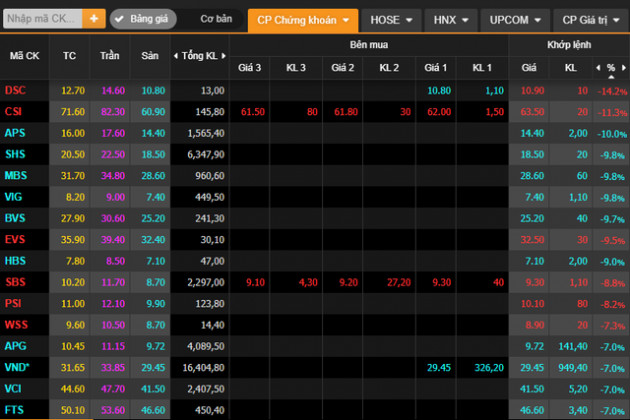Click the left arrow beside Tổng KL
This screenshot has height=420, width=630.
(176, 56)
